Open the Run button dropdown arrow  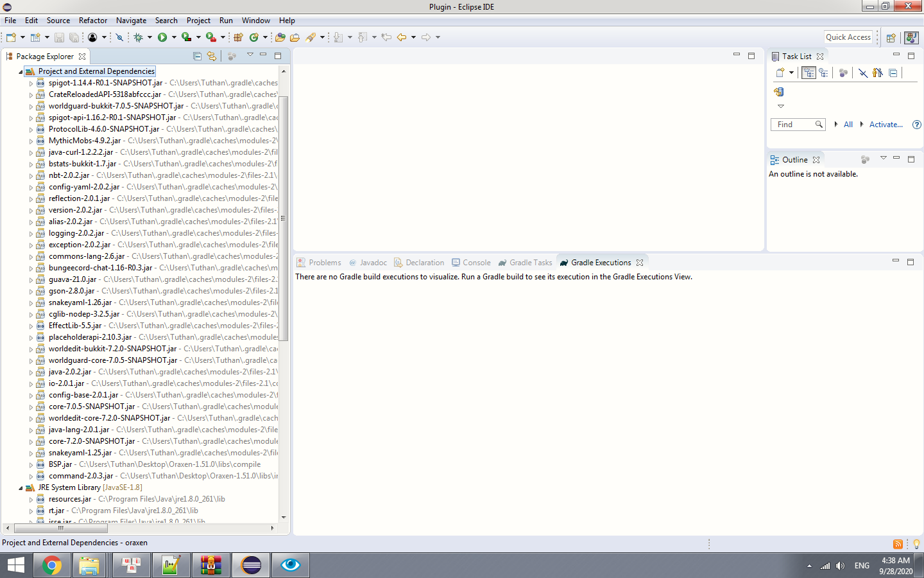point(174,37)
